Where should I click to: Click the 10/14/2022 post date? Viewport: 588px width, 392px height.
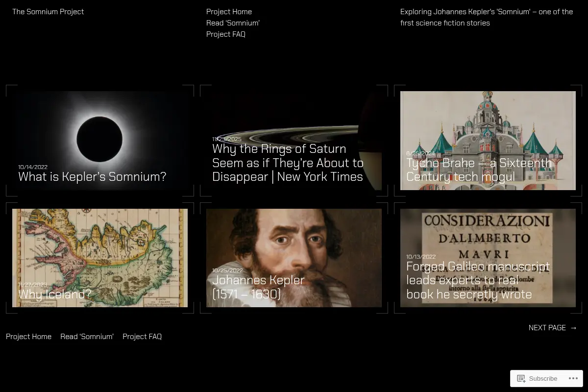(x=33, y=167)
